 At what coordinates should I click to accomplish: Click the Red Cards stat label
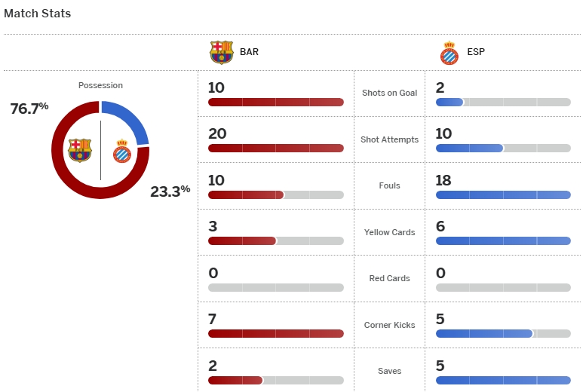click(389, 278)
